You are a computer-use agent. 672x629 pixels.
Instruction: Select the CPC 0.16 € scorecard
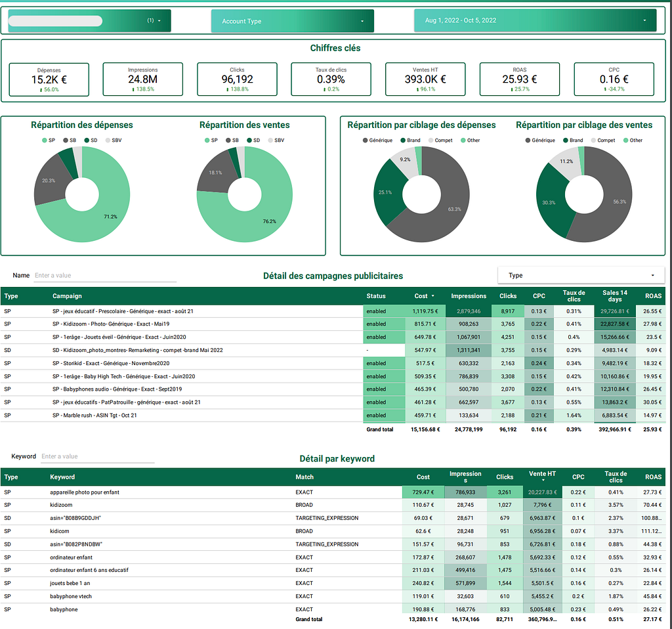pyautogui.click(x=614, y=79)
